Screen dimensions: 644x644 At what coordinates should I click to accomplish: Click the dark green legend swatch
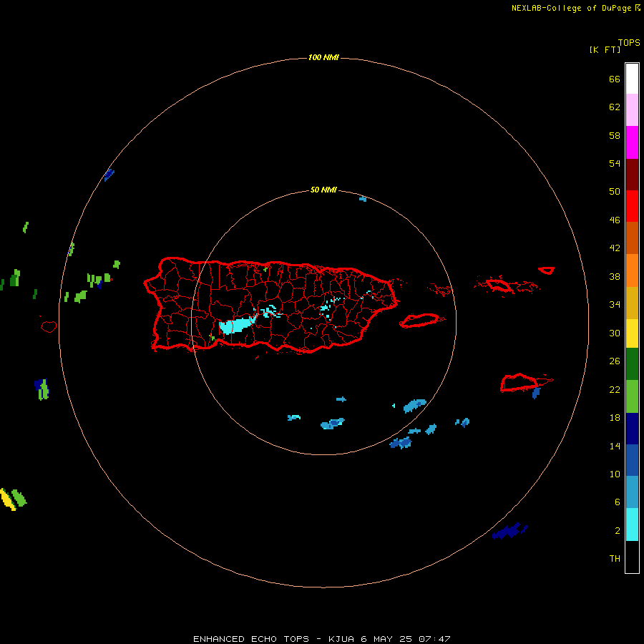point(632,364)
